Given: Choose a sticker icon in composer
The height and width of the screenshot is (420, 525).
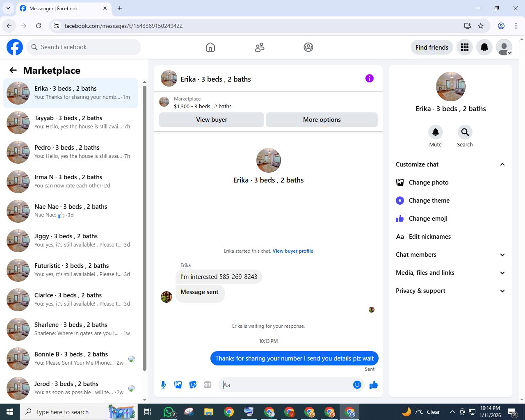Looking at the screenshot, I should coord(193,385).
